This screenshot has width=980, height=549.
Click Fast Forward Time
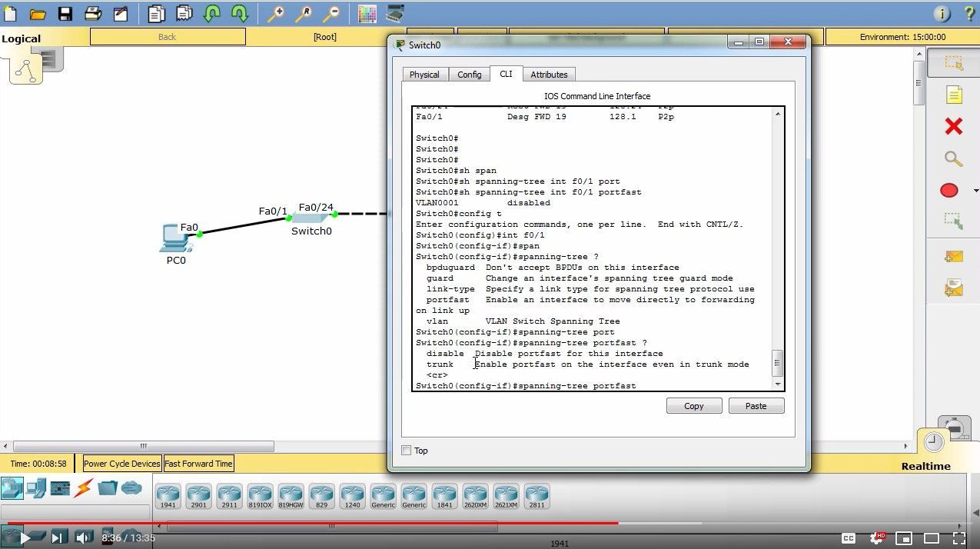point(198,464)
